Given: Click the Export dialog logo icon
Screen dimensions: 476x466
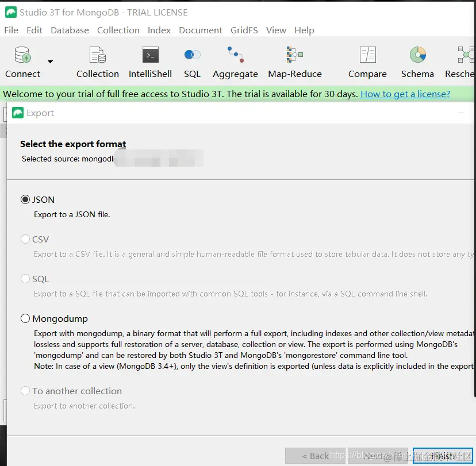Looking at the screenshot, I should point(18,113).
